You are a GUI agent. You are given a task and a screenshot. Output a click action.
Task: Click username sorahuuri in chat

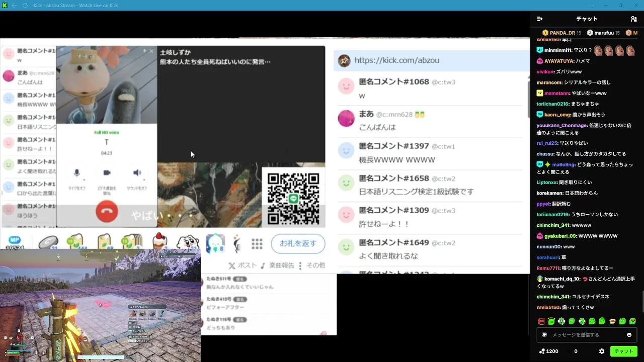(x=547, y=257)
